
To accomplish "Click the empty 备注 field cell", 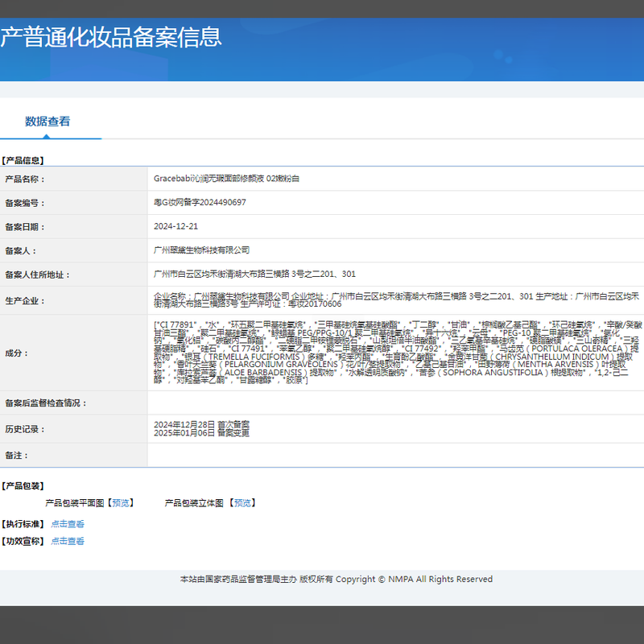I will (394, 455).
